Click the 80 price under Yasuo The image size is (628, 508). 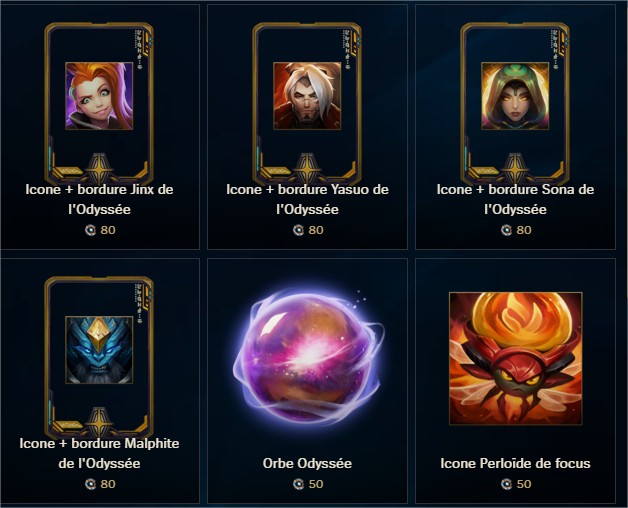click(316, 230)
